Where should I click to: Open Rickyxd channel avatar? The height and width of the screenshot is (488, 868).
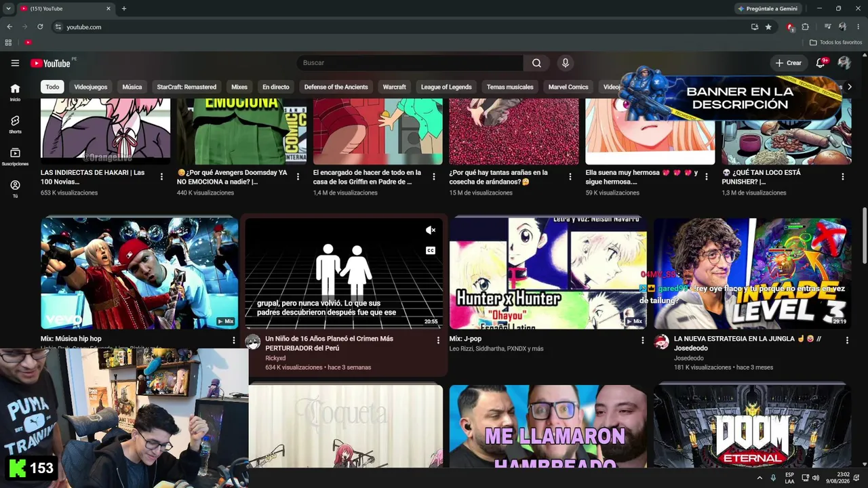(253, 342)
